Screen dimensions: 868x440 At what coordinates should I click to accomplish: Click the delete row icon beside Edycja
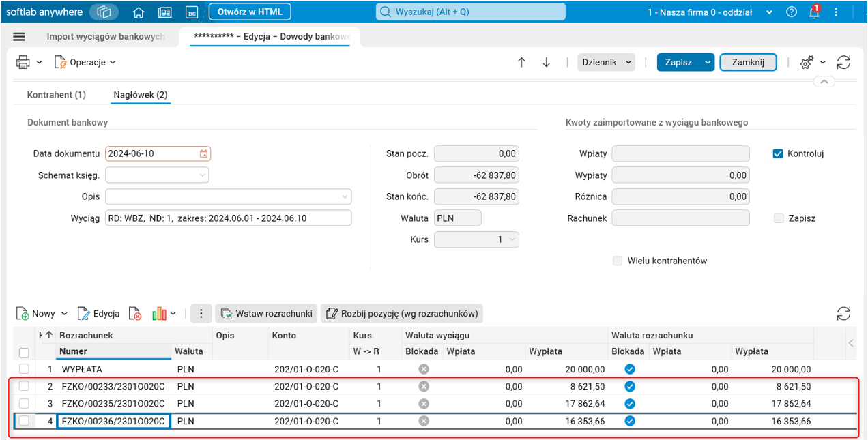pyautogui.click(x=135, y=314)
